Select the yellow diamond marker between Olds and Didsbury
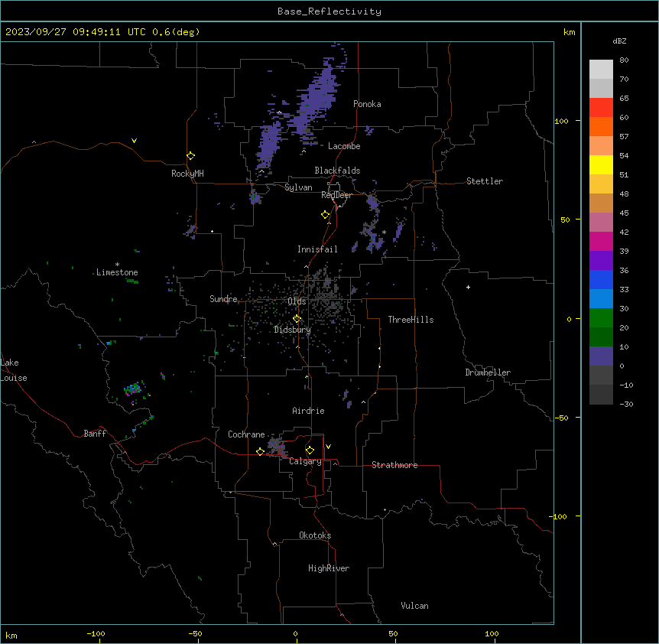Screen dimensions: 659x644 (x=297, y=319)
